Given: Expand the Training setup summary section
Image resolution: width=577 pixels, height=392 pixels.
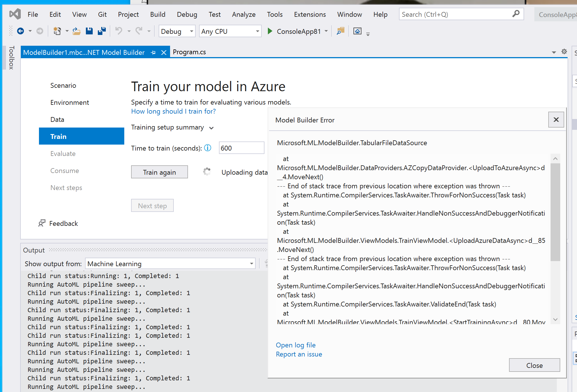Looking at the screenshot, I should coord(212,128).
